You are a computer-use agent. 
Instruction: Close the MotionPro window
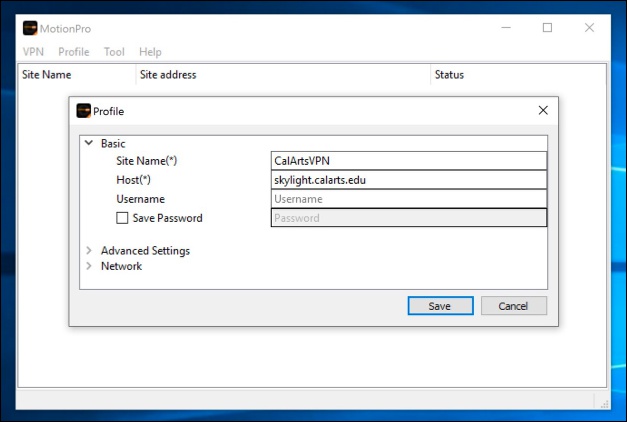click(589, 28)
